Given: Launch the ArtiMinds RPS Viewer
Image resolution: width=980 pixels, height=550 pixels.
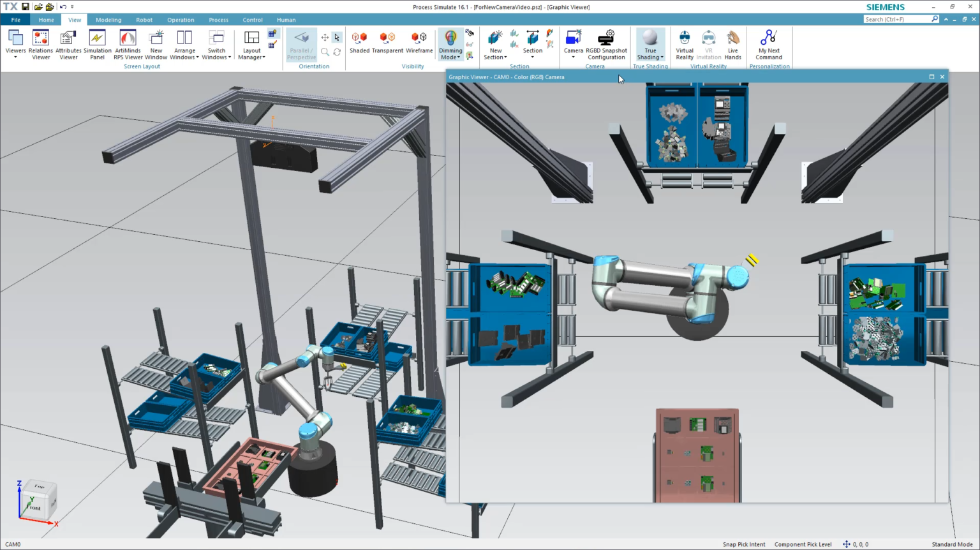Looking at the screenshot, I should 128,45.
